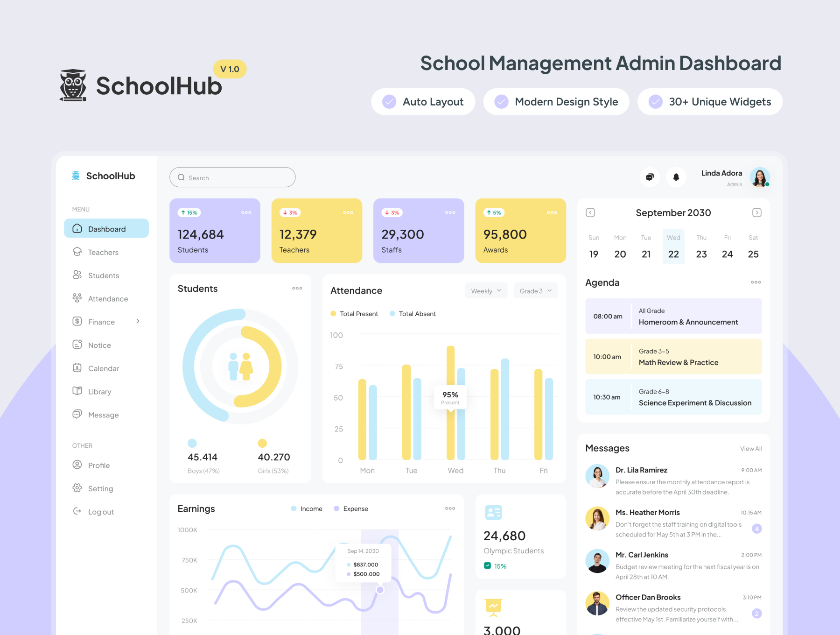The width and height of the screenshot is (840, 635).
Task: Open the chat messages icon in header
Action: (650, 177)
